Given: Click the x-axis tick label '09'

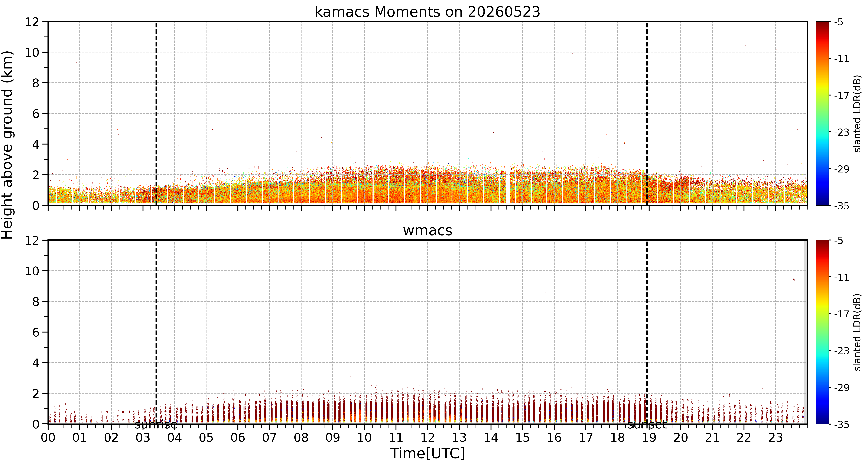Looking at the screenshot, I should tap(333, 438).
